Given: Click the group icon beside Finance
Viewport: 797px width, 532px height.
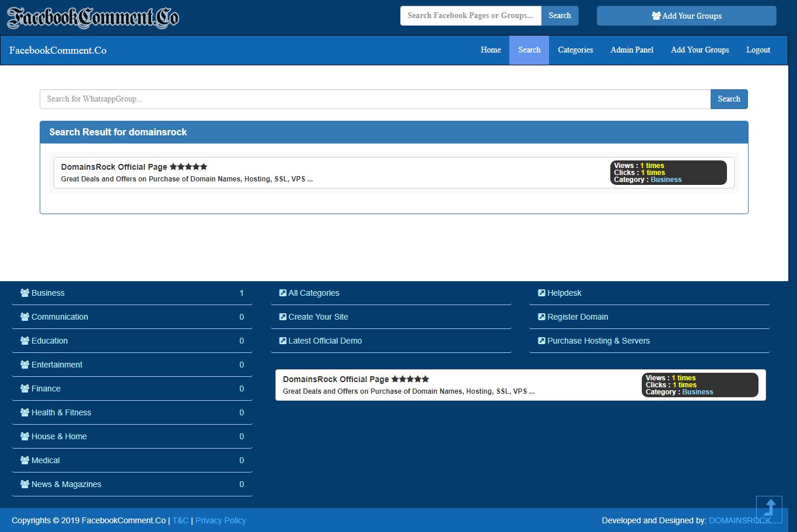Looking at the screenshot, I should pos(25,388).
